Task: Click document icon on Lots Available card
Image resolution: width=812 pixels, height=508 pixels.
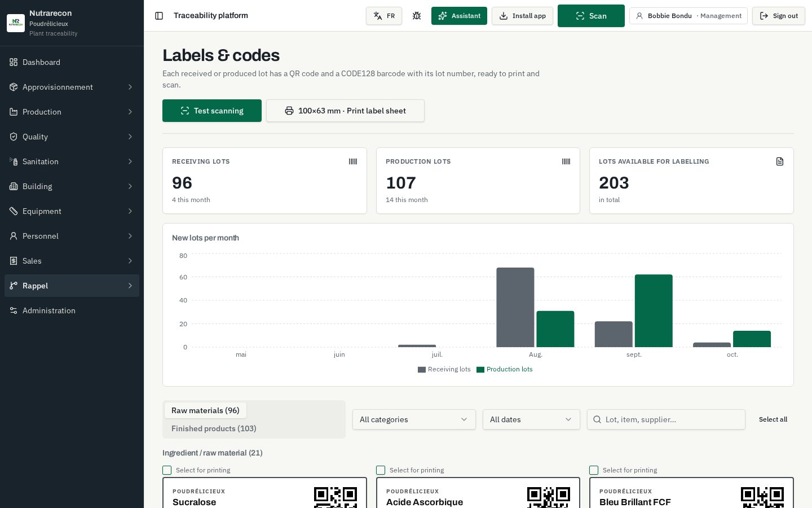Action: [780, 161]
